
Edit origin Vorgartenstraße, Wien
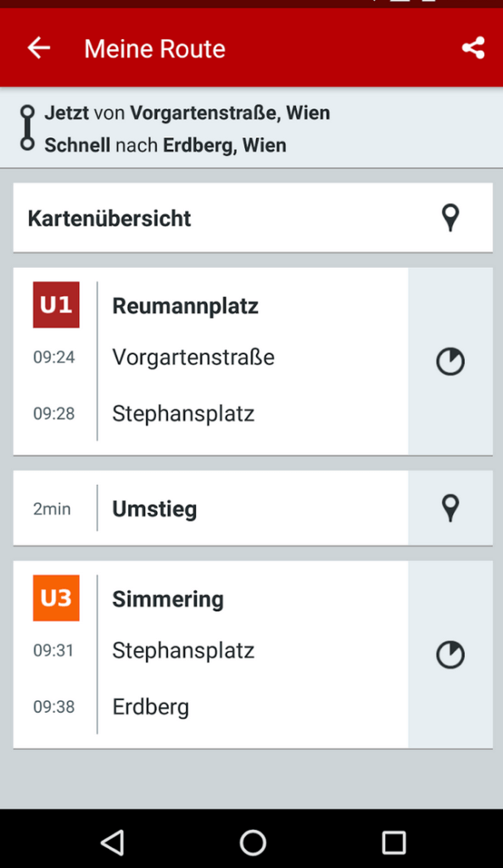[x=230, y=113]
